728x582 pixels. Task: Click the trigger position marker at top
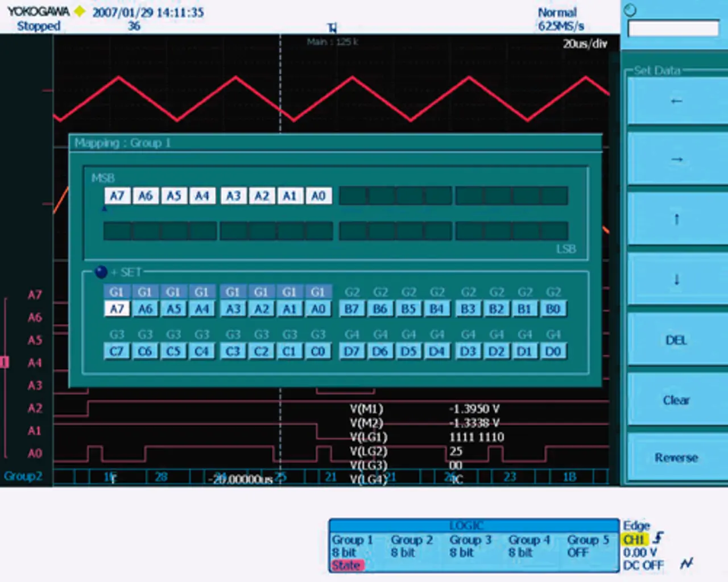coord(332,28)
